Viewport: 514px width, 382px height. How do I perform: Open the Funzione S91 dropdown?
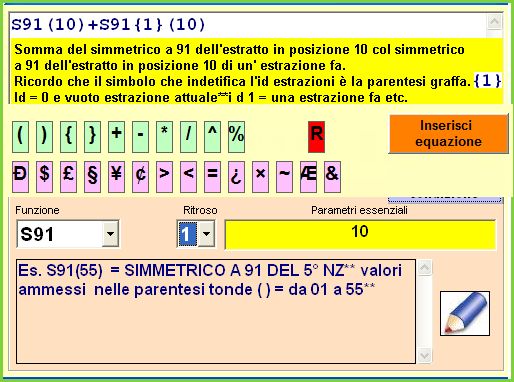coord(110,234)
